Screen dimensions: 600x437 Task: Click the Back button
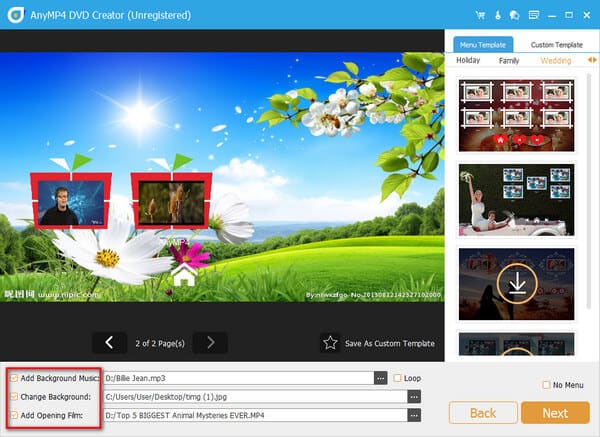pyautogui.click(x=482, y=412)
